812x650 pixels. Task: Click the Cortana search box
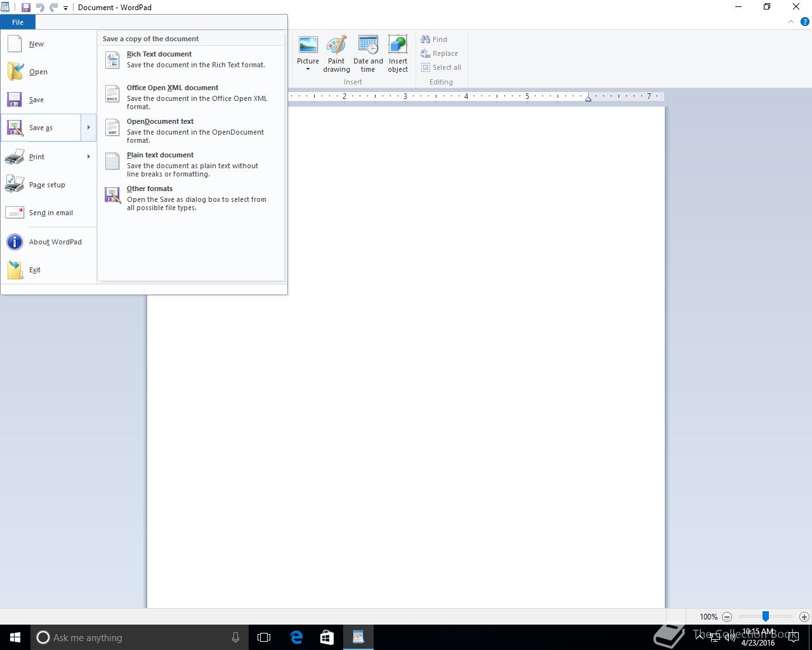coord(138,637)
